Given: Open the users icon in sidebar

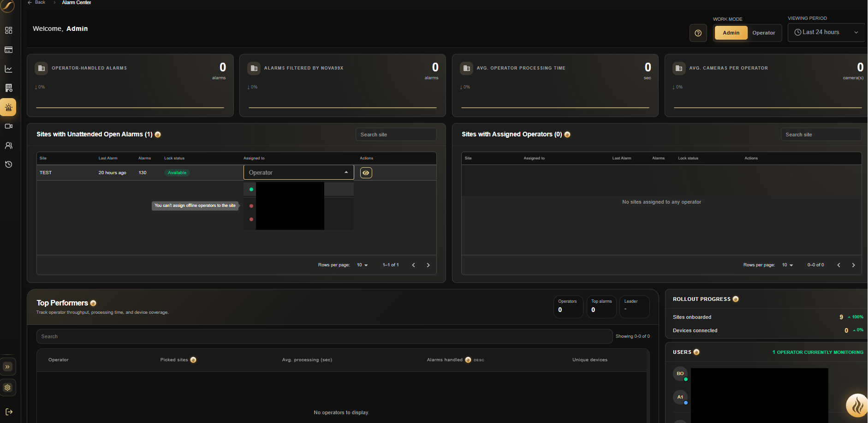Looking at the screenshot, I should tap(8, 146).
